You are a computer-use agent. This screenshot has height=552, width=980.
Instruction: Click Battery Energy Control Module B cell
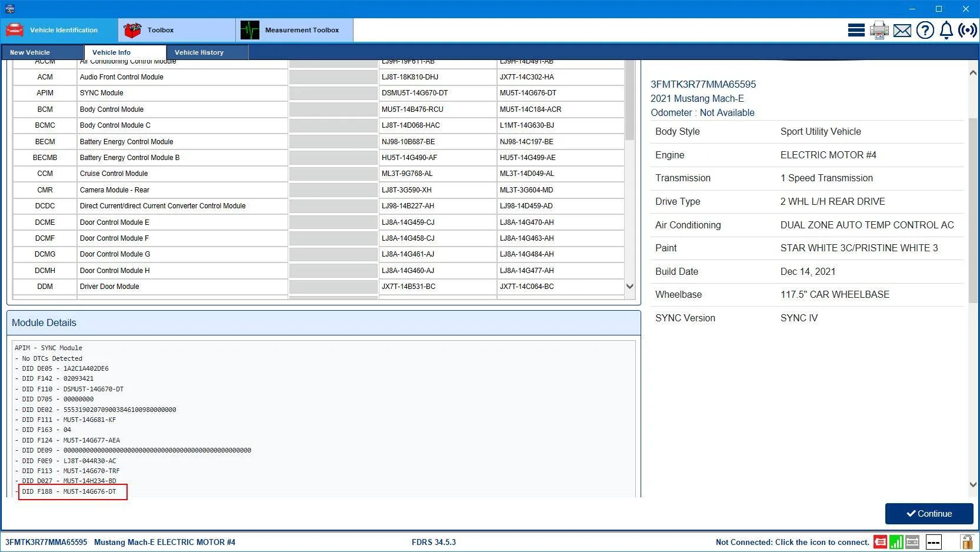click(x=182, y=158)
